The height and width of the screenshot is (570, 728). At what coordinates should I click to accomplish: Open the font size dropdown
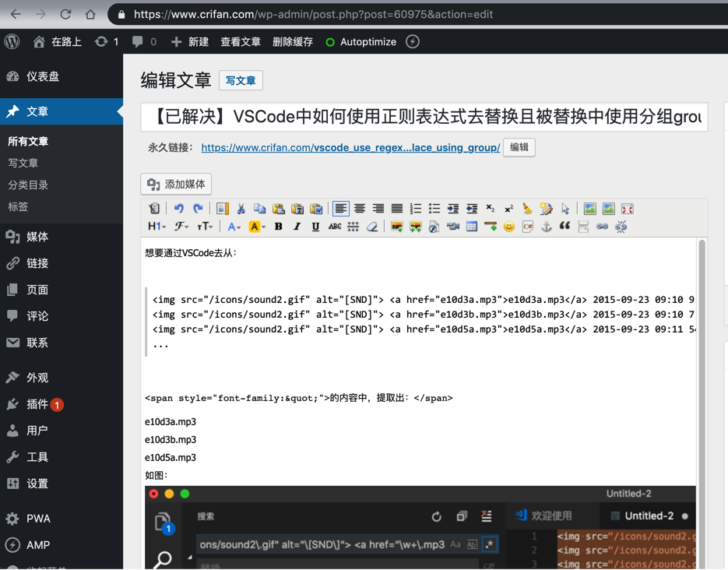[205, 227]
